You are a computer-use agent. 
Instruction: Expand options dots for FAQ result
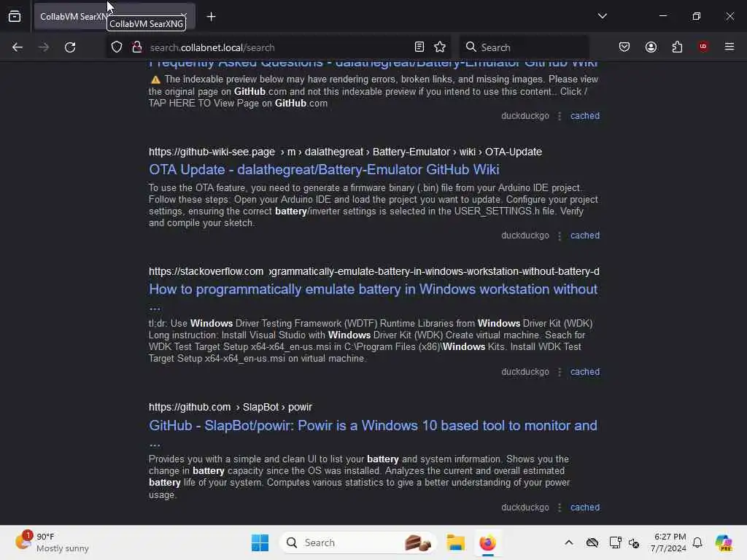(560, 116)
